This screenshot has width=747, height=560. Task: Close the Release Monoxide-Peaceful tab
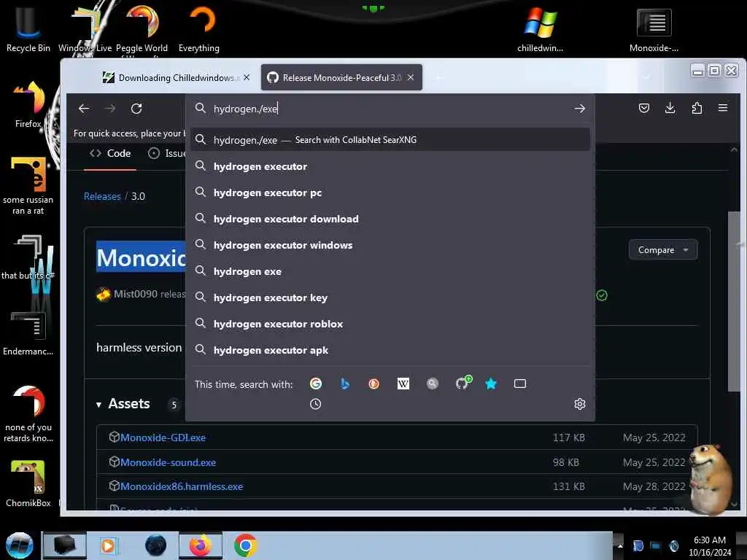[411, 77]
